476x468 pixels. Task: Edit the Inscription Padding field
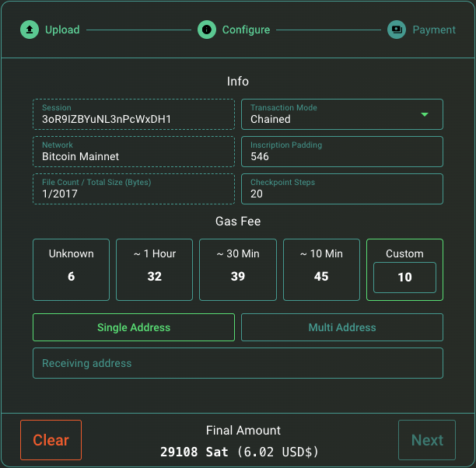(x=342, y=156)
